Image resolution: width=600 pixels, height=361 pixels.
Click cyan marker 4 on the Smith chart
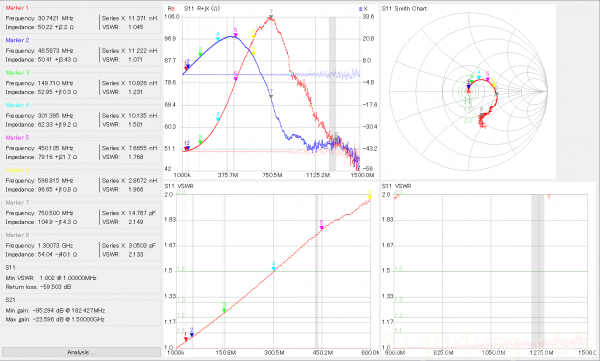coord(479,77)
